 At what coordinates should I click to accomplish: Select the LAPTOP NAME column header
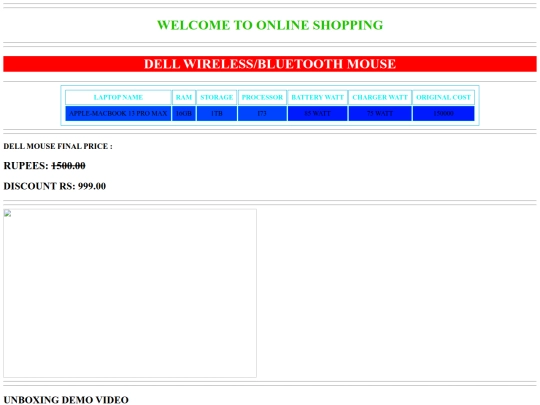pos(118,97)
